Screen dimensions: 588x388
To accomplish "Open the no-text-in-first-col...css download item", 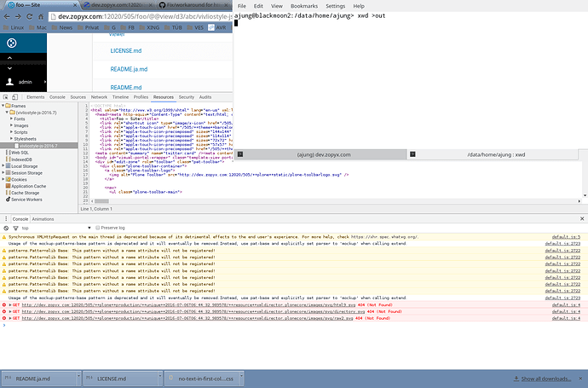I will pos(202,379).
